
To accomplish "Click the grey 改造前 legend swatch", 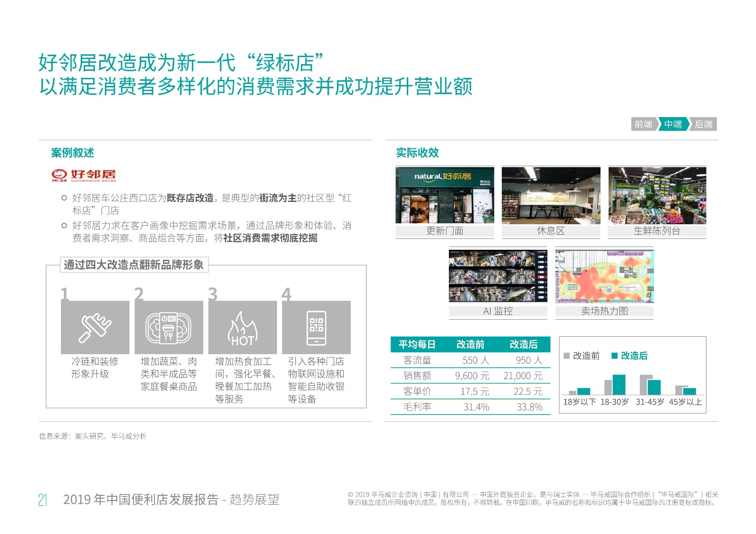I will pyautogui.click(x=567, y=356).
